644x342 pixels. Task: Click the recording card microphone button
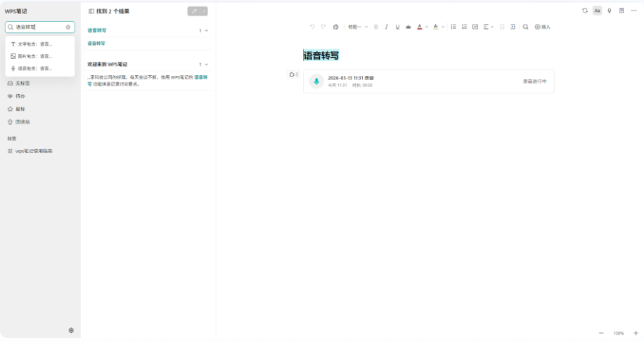tap(316, 81)
